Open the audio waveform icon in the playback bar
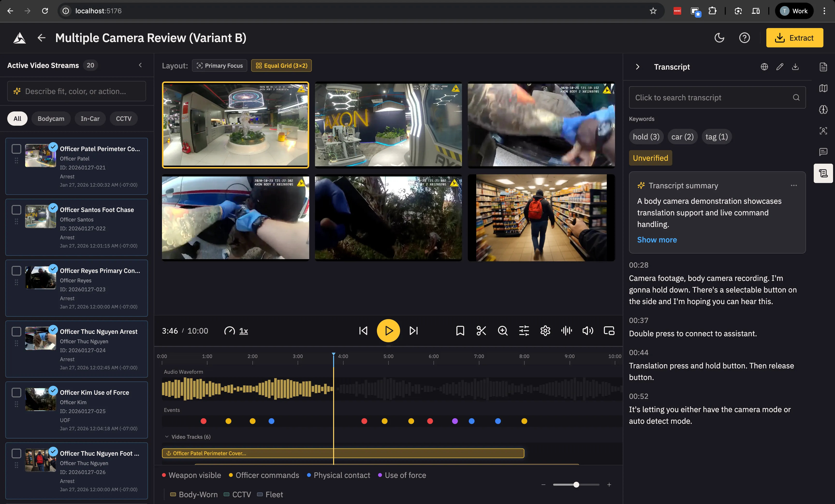 (x=566, y=331)
